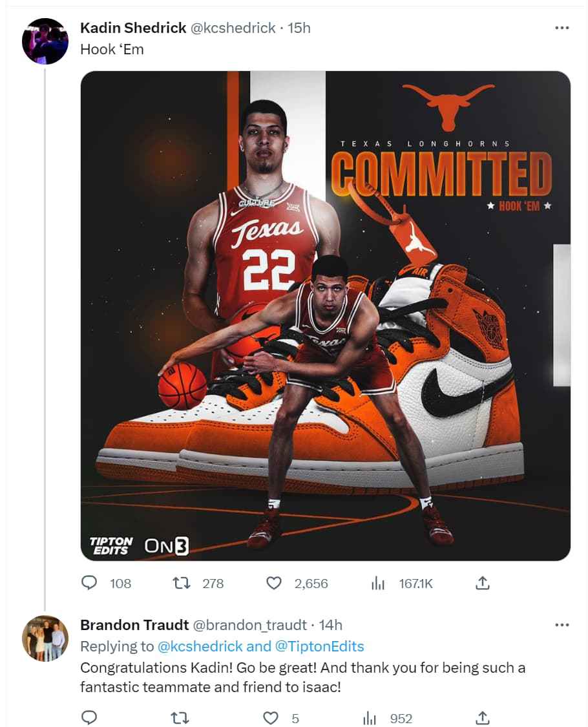The height and width of the screenshot is (727, 588).
Task: Open more options on Brandon Traudt's reply
Action: click(562, 625)
